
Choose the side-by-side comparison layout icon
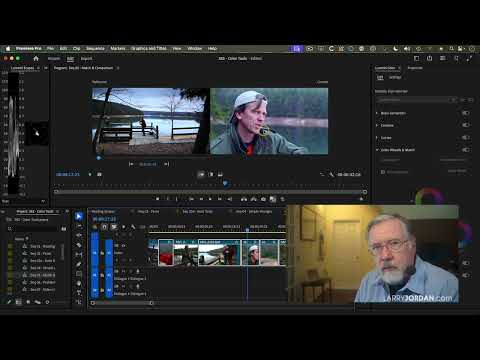click(201, 174)
